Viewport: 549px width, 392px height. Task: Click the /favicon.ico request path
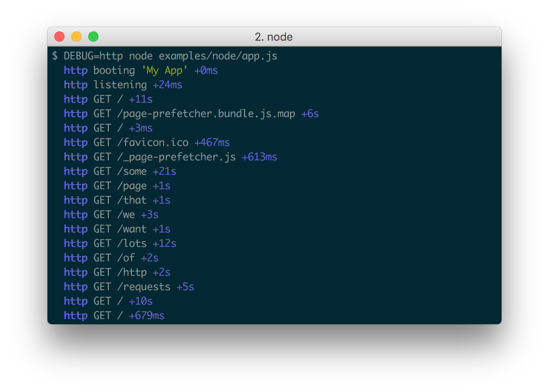[153, 143]
